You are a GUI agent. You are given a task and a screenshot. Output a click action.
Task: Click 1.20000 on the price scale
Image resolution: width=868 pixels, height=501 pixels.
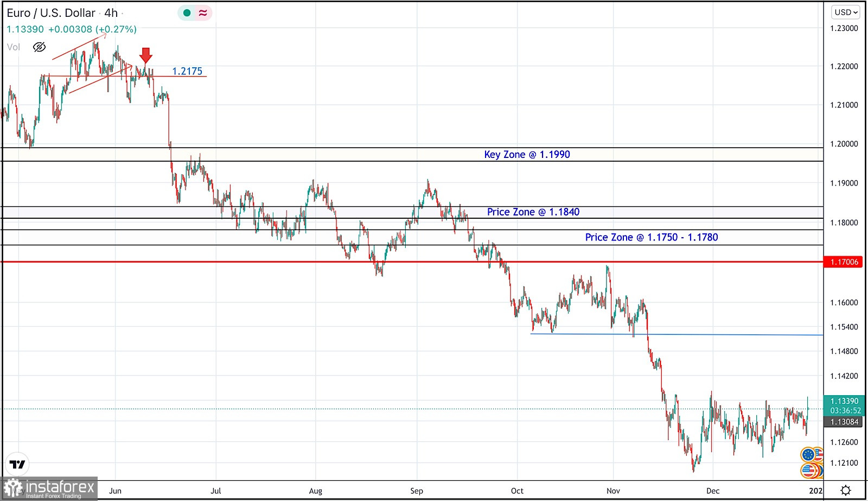[844, 144]
